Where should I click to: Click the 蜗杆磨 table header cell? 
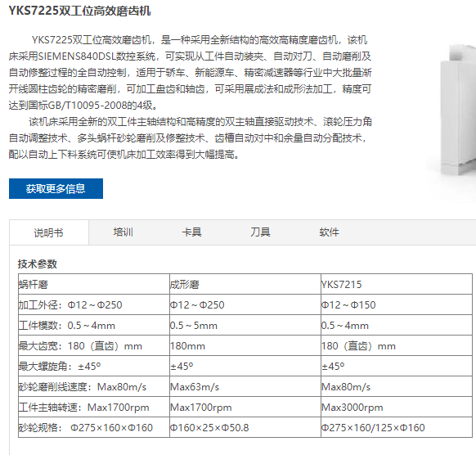[94, 284]
